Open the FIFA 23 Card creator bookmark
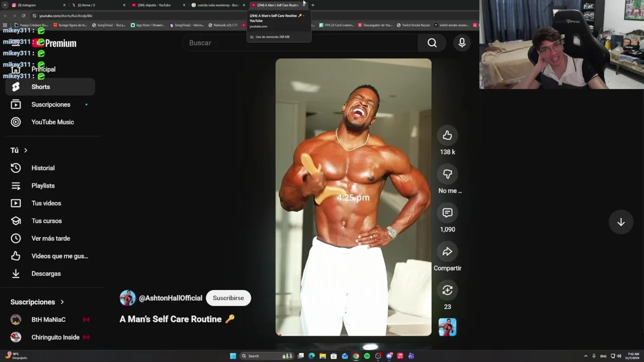Image resolution: width=644 pixels, height=362 pixels. (337, 25)
